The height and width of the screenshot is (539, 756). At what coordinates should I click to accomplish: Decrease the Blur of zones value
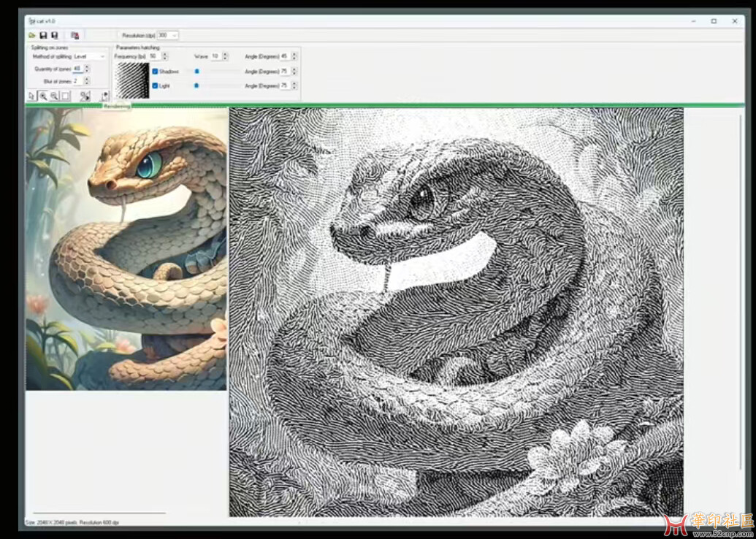click(x=87, y=83)
